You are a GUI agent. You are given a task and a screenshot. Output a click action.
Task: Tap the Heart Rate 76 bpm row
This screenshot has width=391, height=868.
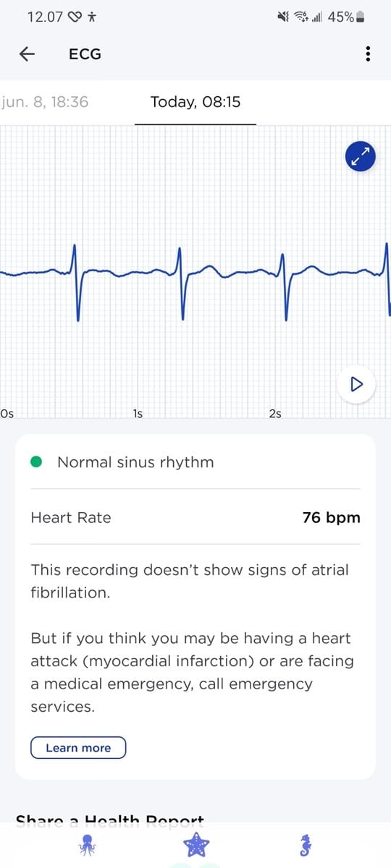click(195, 518)
